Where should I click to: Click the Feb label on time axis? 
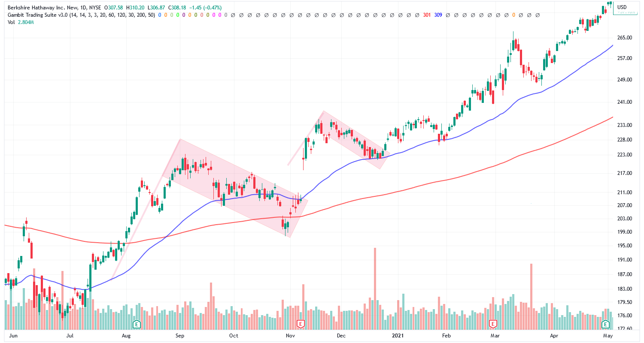click(x=446, y=337)
